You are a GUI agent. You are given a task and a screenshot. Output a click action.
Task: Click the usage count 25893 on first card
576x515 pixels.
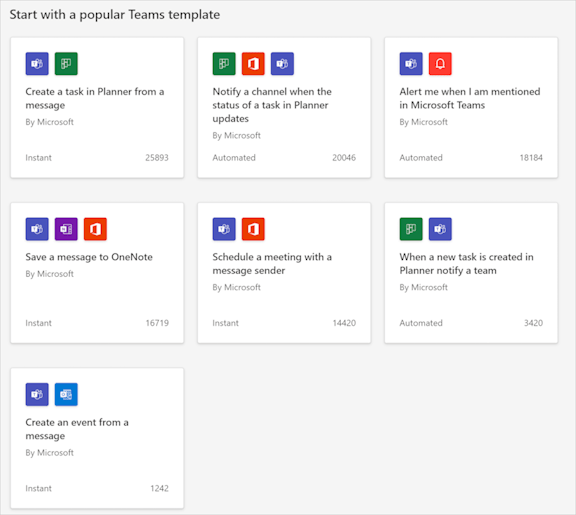[x=157, y=158]
